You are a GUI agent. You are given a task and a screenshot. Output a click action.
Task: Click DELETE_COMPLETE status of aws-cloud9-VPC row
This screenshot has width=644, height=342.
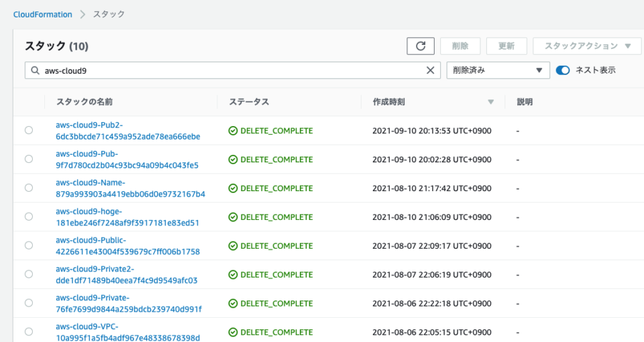[x=270, y=332]
